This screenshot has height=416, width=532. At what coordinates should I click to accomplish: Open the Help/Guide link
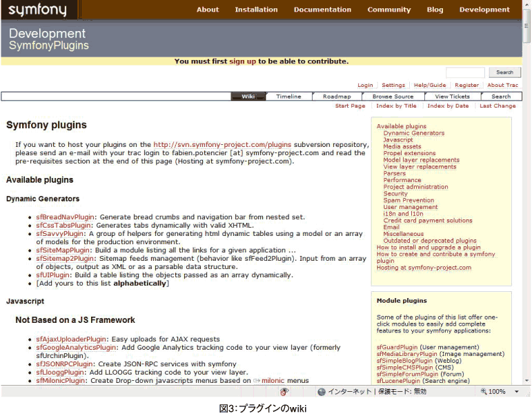pos(430,85)
